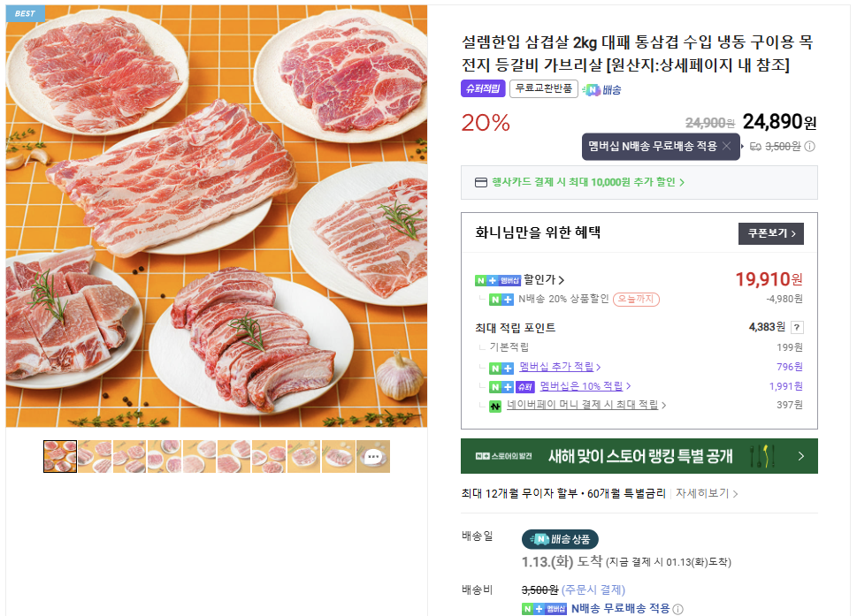Select the 네이버페이 머니 green icon
The height and width of the screenshot is (616, 857).
pyautogui.click(x=494, y=406)
